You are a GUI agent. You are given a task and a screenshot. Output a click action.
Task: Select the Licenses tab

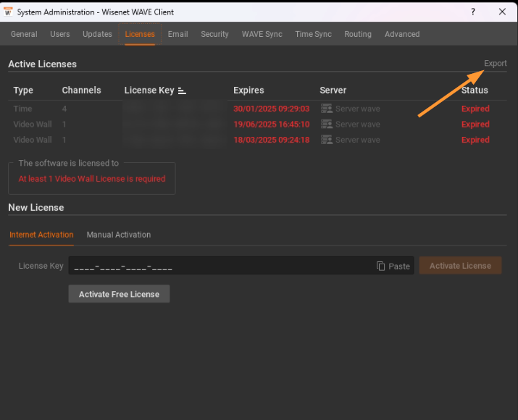(x=140, y=34)
